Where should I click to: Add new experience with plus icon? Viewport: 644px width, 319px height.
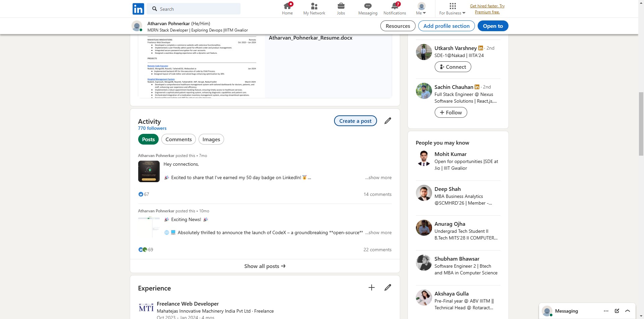372,287
